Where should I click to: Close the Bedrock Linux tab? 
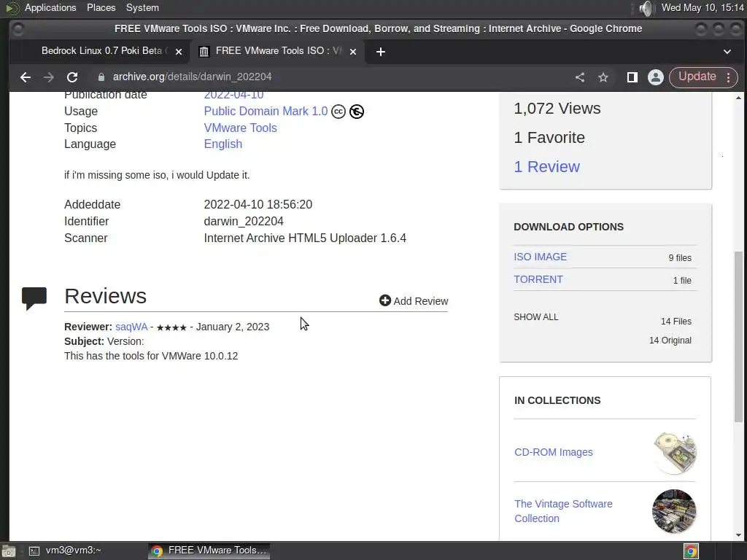coord(179,52)
